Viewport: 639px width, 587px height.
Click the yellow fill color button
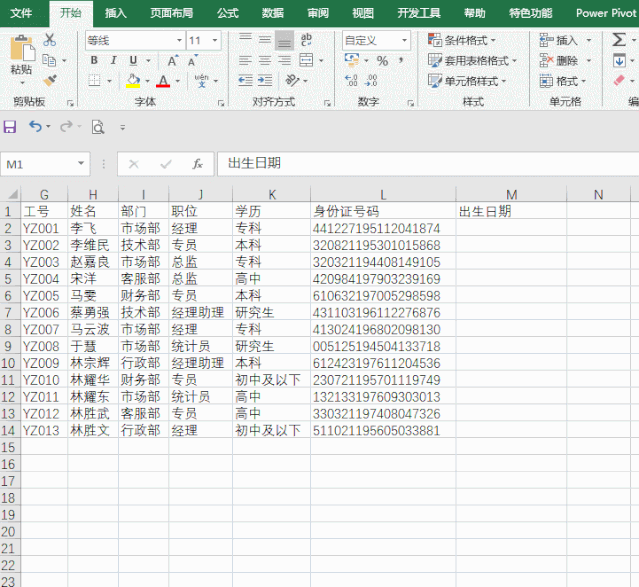click(132, 81)
